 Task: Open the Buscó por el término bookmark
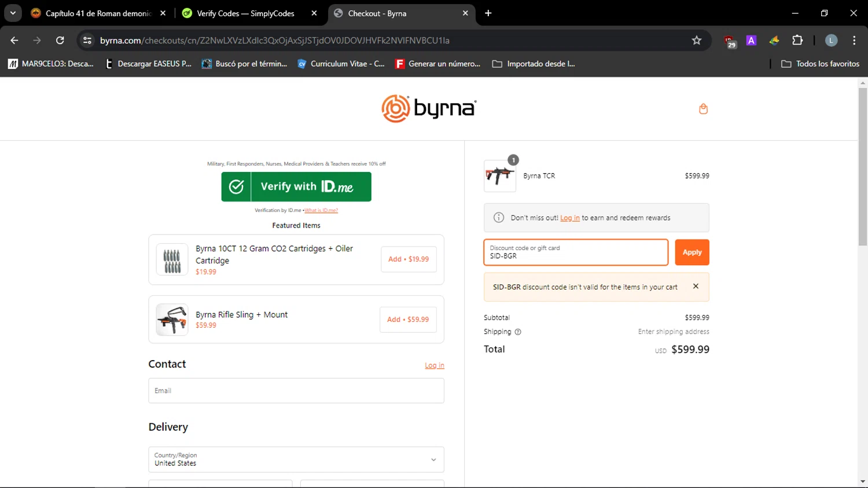[x=244, y=64]
